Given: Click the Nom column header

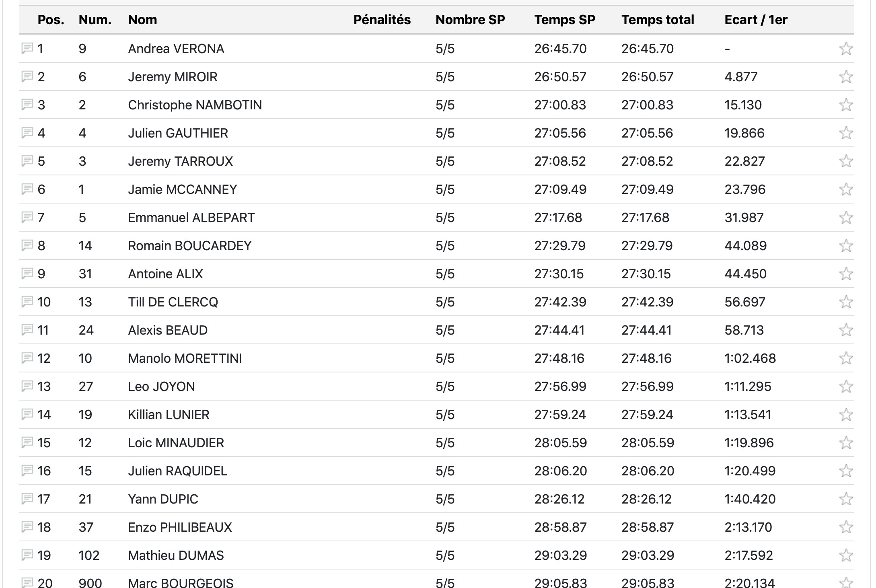Looking at the screenshot, I should [x=142, y=20].
